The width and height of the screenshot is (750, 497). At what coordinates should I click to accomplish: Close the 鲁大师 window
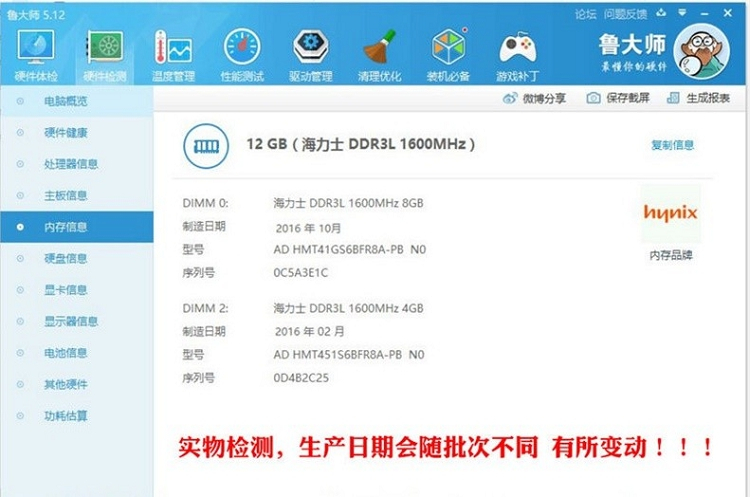tap(728, 13)
